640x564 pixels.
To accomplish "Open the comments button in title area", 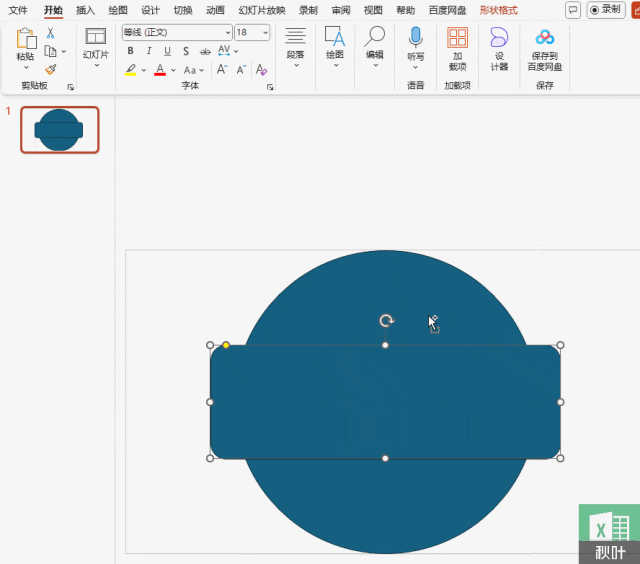I will (572, 10).
